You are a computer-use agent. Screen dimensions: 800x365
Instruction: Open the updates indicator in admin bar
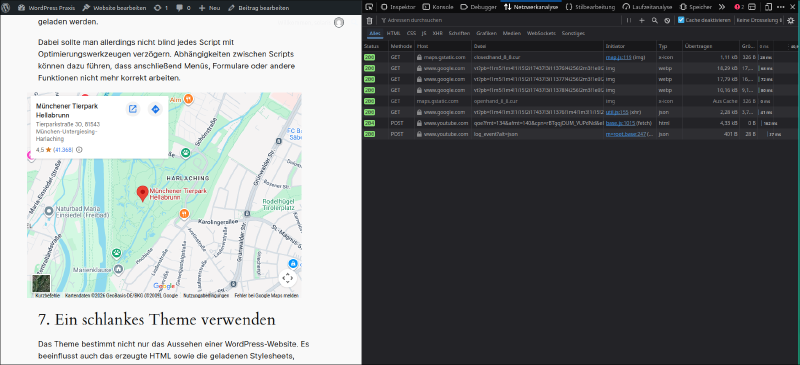(161, 8)
